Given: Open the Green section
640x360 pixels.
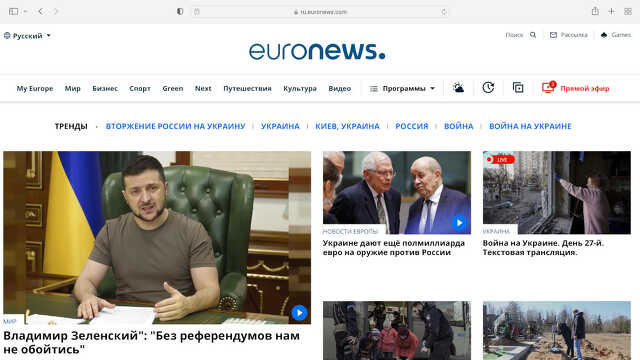Looking at the screenshot, I should [173, 89].
